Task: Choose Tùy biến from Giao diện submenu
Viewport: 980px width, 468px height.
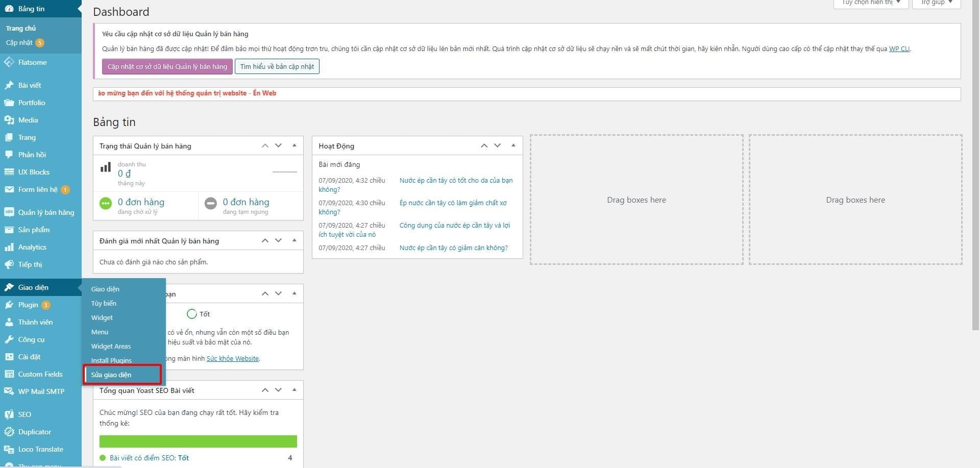Action: 104,303
